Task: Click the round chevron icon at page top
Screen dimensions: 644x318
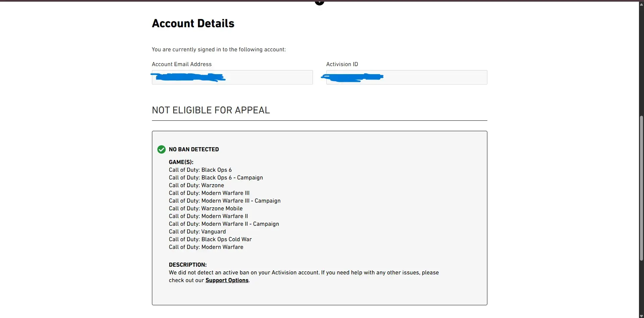Action: 319,2
